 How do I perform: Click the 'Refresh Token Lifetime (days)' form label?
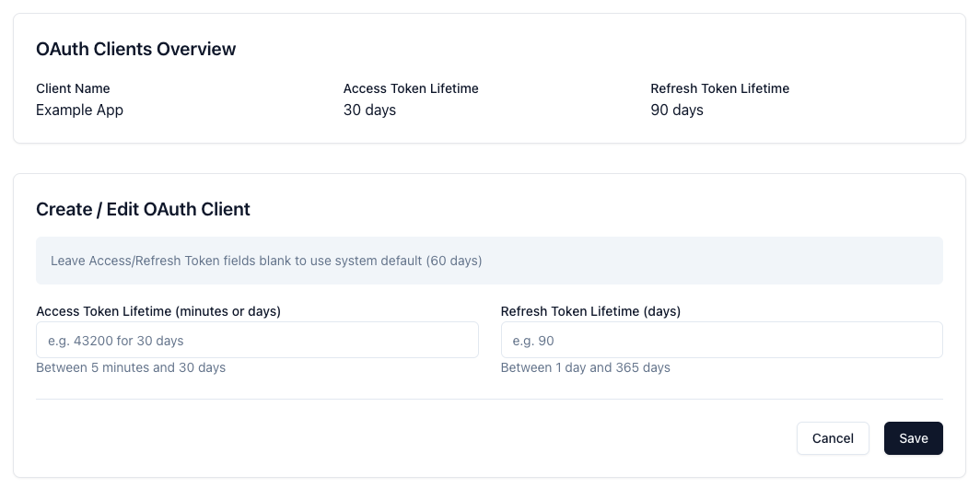coord(590,311)
